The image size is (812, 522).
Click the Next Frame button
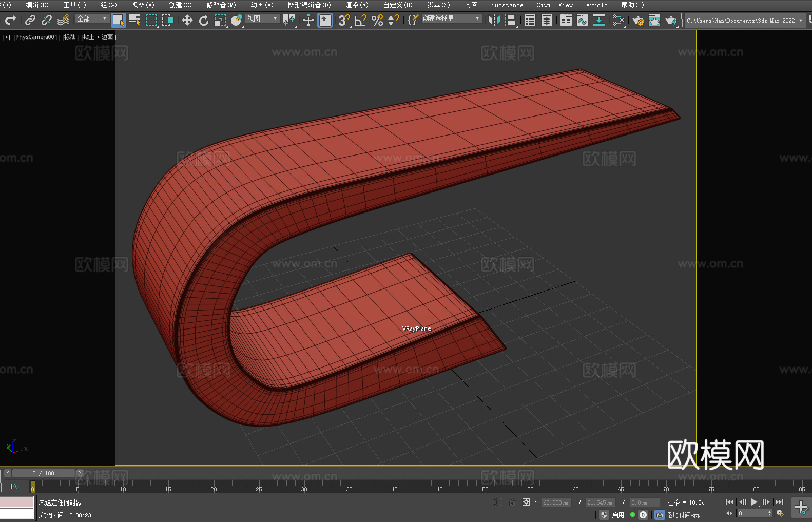pos(766,502)
